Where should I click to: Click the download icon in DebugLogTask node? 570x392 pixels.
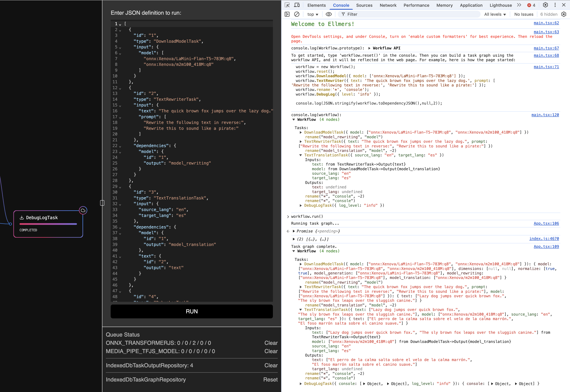(x=22, y=218)
